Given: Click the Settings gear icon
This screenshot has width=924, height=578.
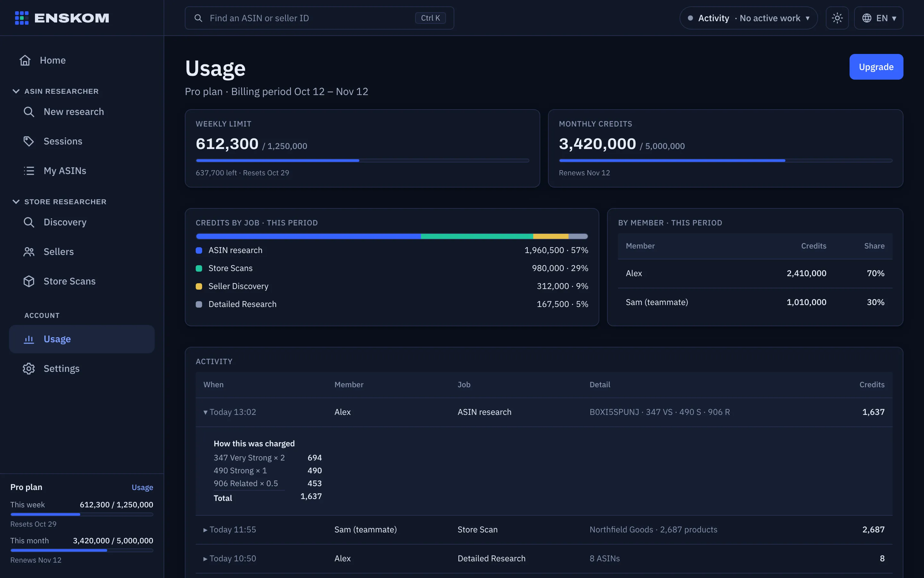Looking at the screenshot, I should point(29,369).
